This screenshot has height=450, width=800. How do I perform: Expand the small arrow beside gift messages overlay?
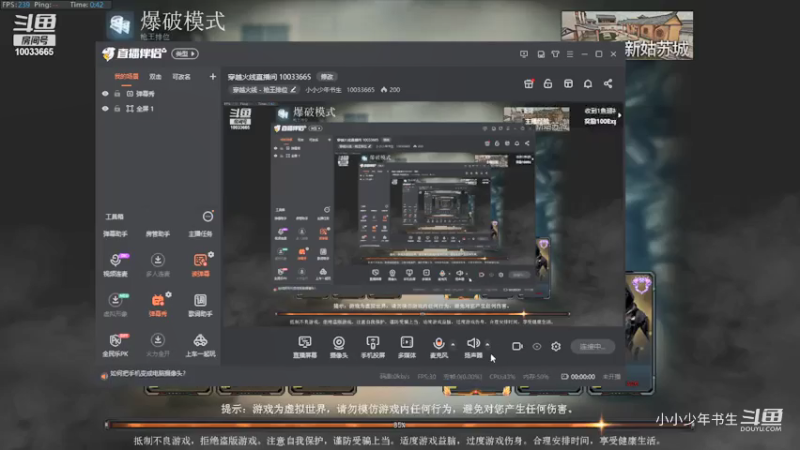(619, 115)
